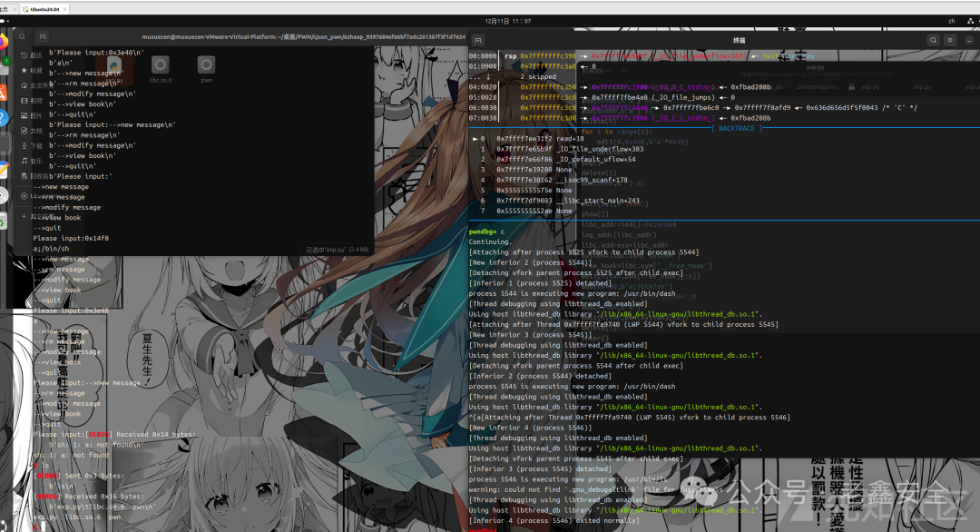980x532 pixels.
Task: Click the 已选中"exp.py" status label
Action: [338, 250]
